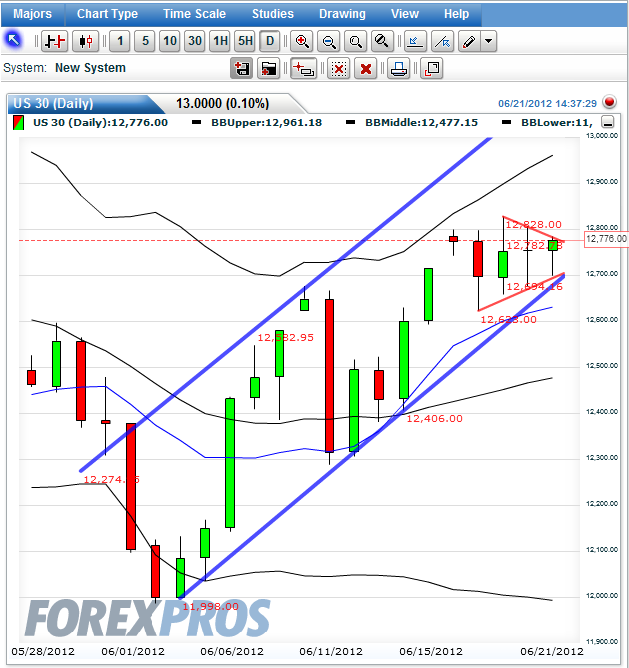Zoom out of the chart

(x=329, y=41)
